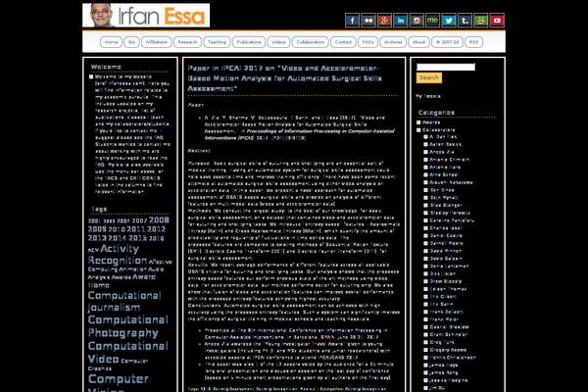Viewport: 588px width, 392px height.
Task: Open the James Hays category link
Action: (444, 365)
